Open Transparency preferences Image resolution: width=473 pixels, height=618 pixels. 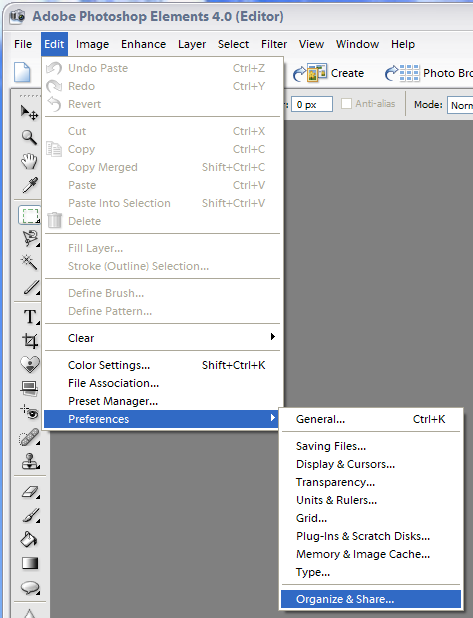(371, 482)
